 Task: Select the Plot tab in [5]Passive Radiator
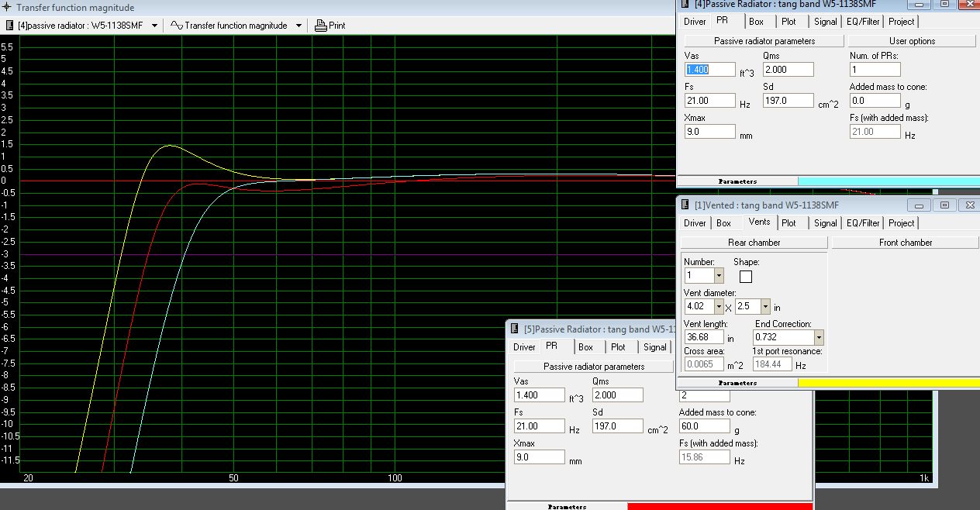(x=618, y=347)
